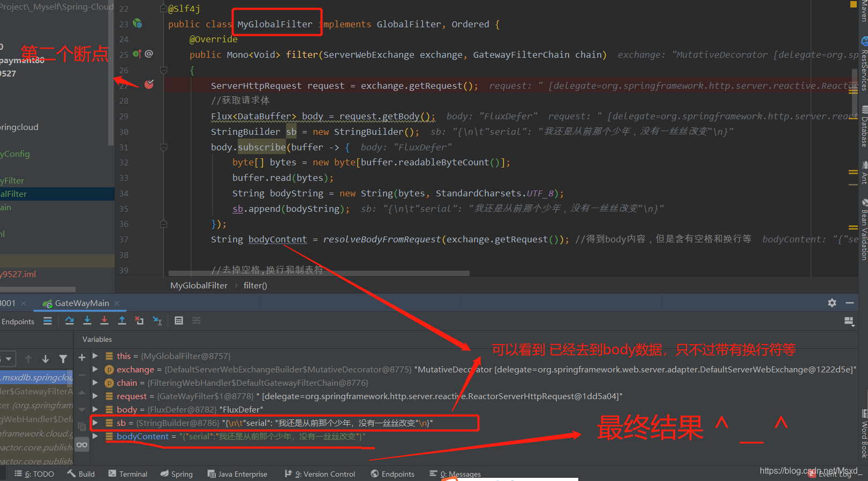Expand the 'chain' variable node
868x481 pixels.
[x=95, y=383]
